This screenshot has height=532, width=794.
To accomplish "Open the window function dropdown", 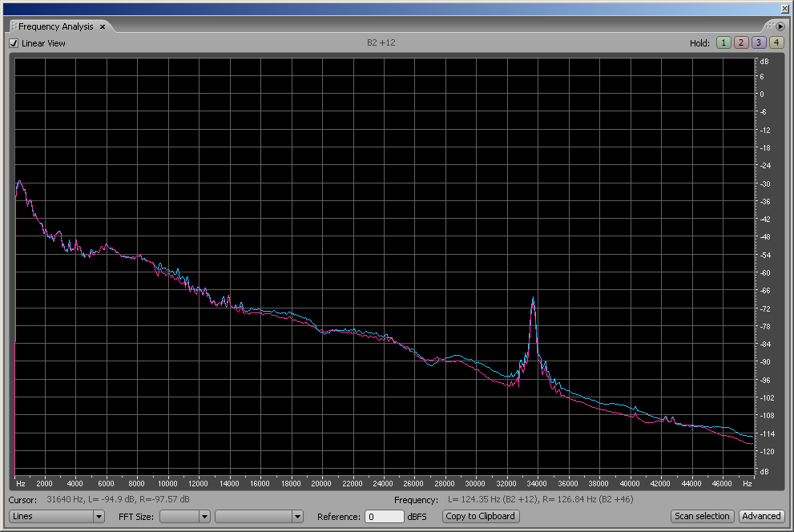I will click(x=260, y=517).
